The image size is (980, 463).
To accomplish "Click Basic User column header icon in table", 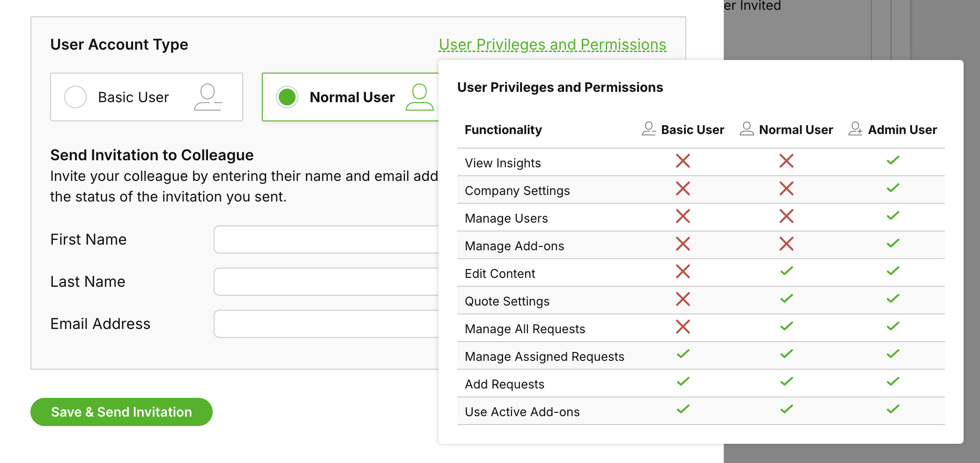I will [649, 129].
